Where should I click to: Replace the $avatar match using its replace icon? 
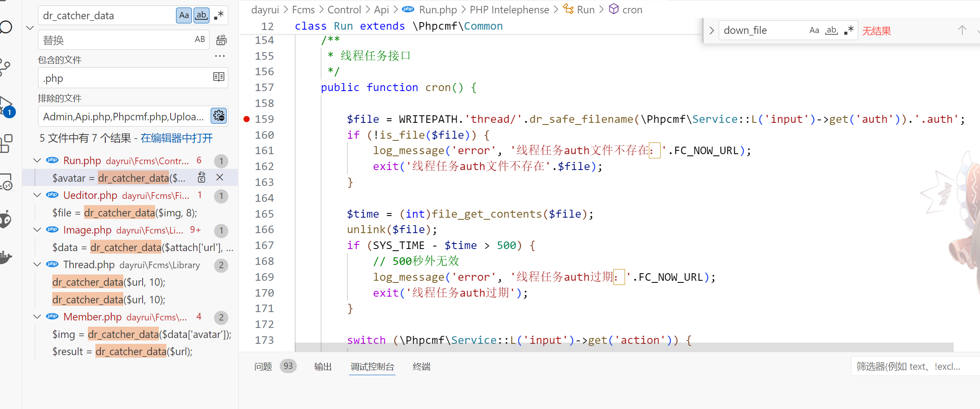(x=202, y=178)
